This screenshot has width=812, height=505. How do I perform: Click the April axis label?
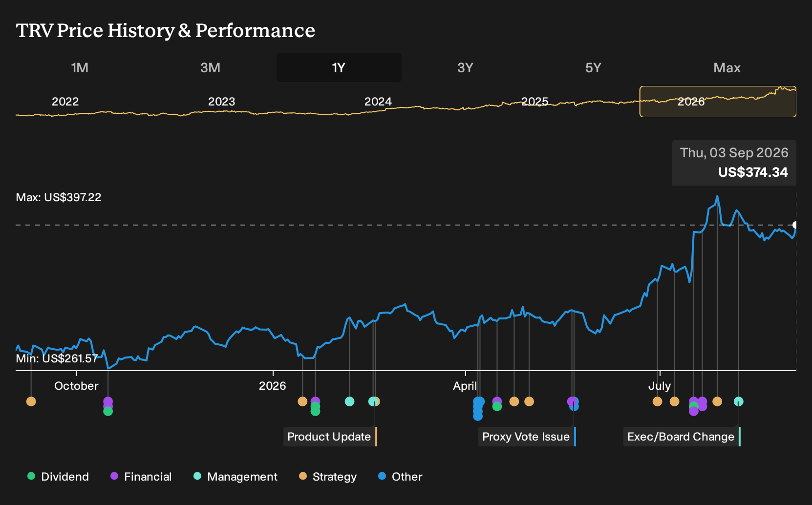click(465, 386)
